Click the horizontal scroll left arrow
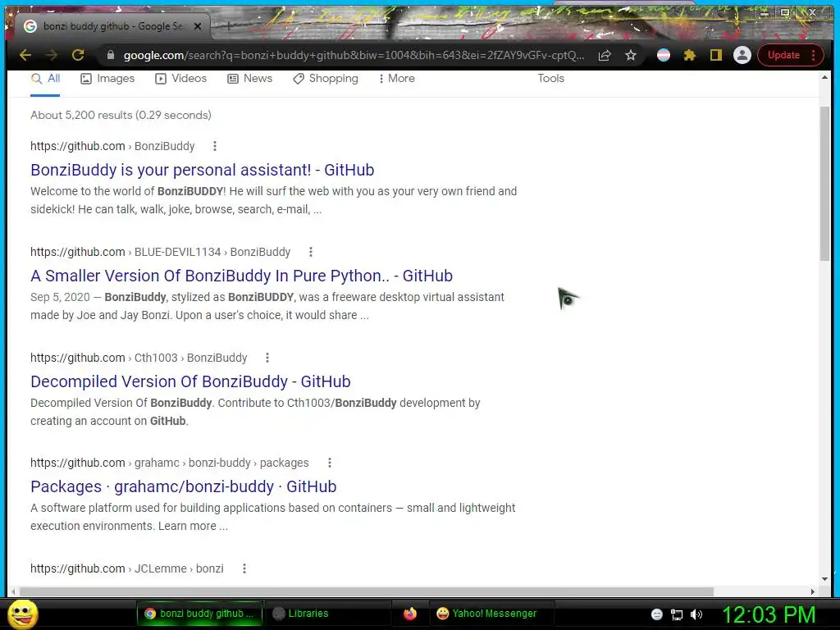Screen dimensions: 840x630 tap(13, 591)
